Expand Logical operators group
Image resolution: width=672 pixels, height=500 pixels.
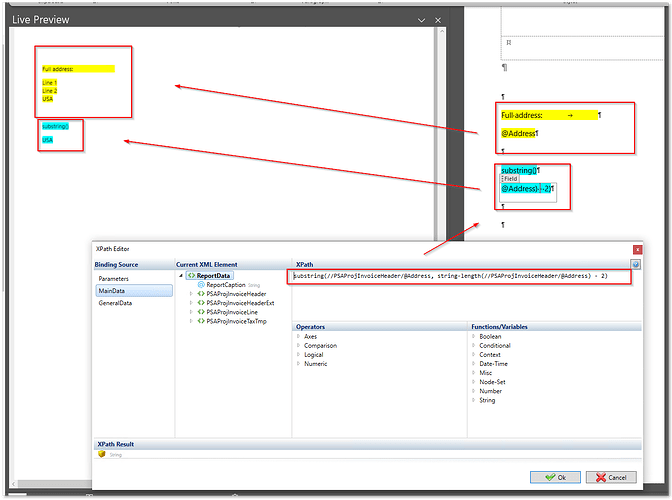tap(298, 354)
